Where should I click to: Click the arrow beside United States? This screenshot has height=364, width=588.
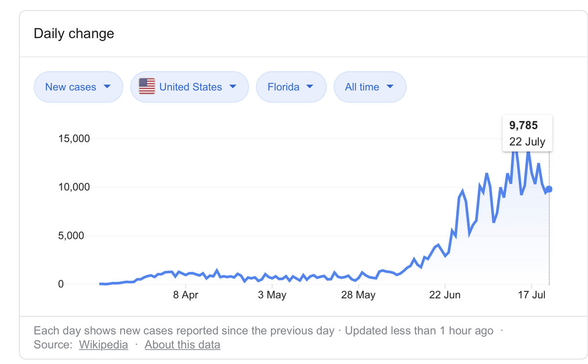233,87
